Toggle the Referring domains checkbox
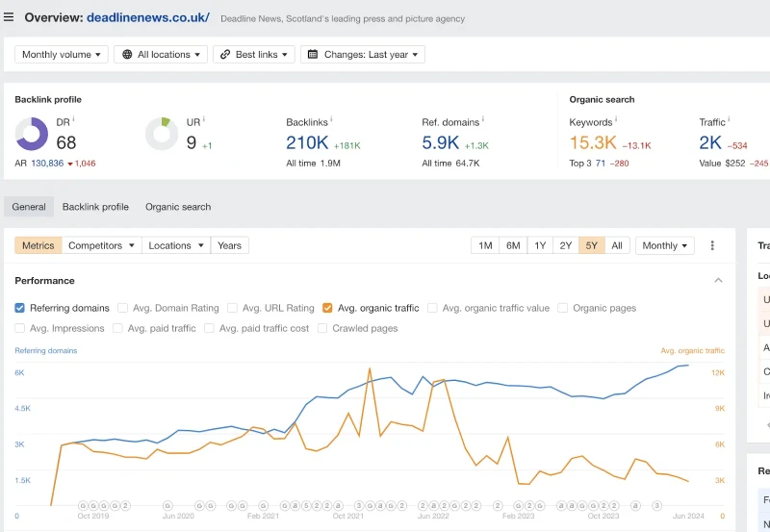Viewport: 770px width, 532px height. pos(19,308)
